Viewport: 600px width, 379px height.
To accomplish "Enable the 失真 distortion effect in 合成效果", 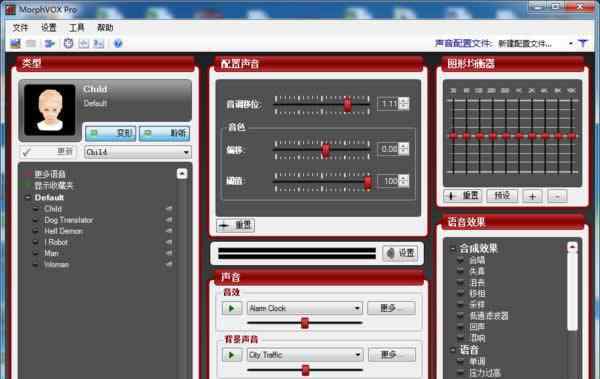I will pos(461,271).
